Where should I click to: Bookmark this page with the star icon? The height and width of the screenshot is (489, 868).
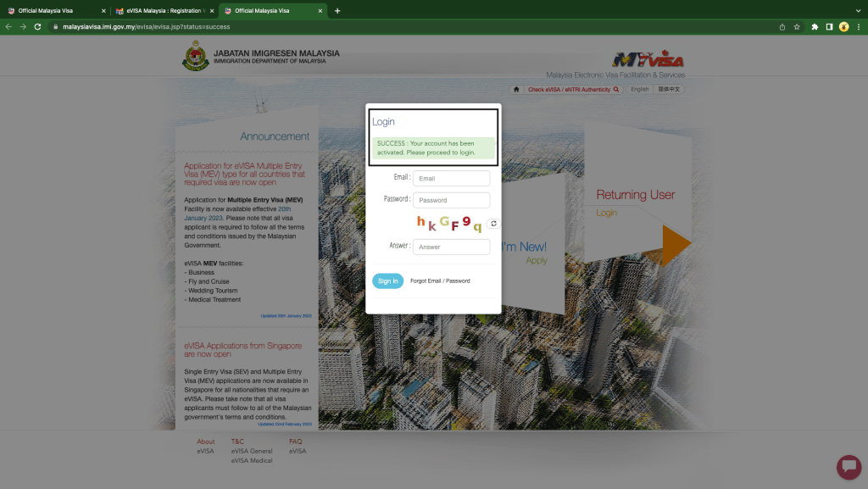[x=797, y=26]
